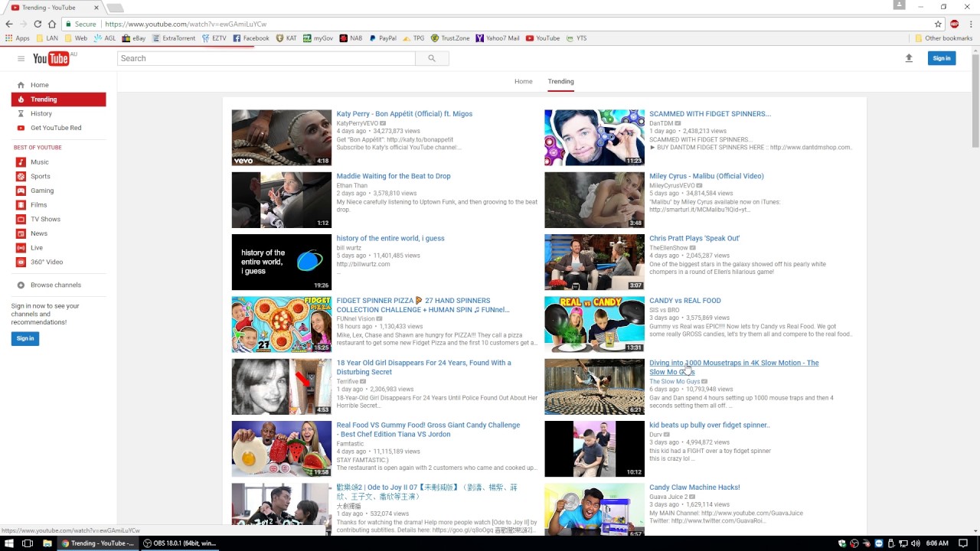
Task: Bookmark this page with star icon
Action: pos(938,24)
